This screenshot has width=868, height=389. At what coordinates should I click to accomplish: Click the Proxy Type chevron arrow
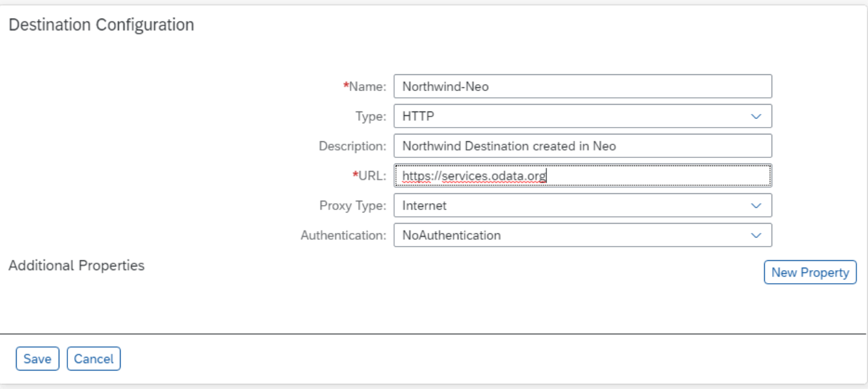pyautogui.click(x=755, y=206)
